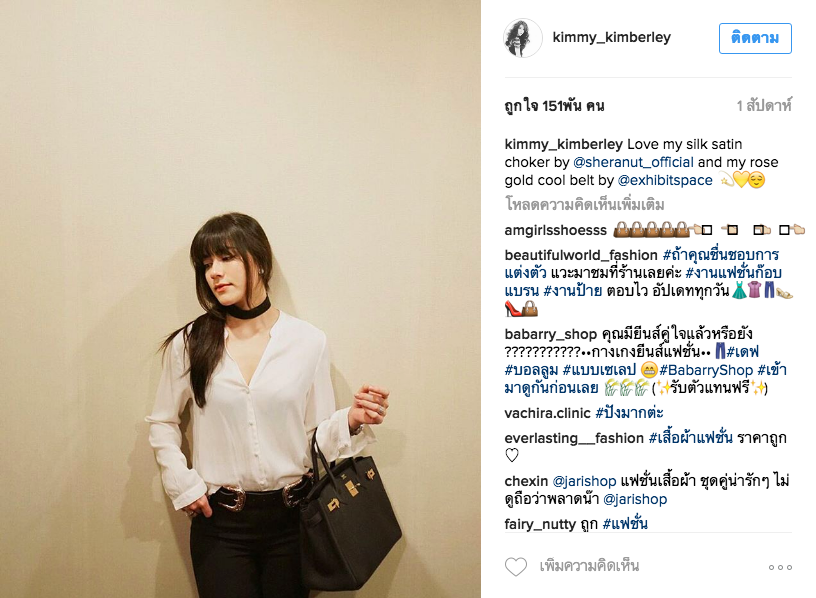Click the post photo of woman with handbag
The height and width of the screenshot is (598, 816).
pos(240,299)
